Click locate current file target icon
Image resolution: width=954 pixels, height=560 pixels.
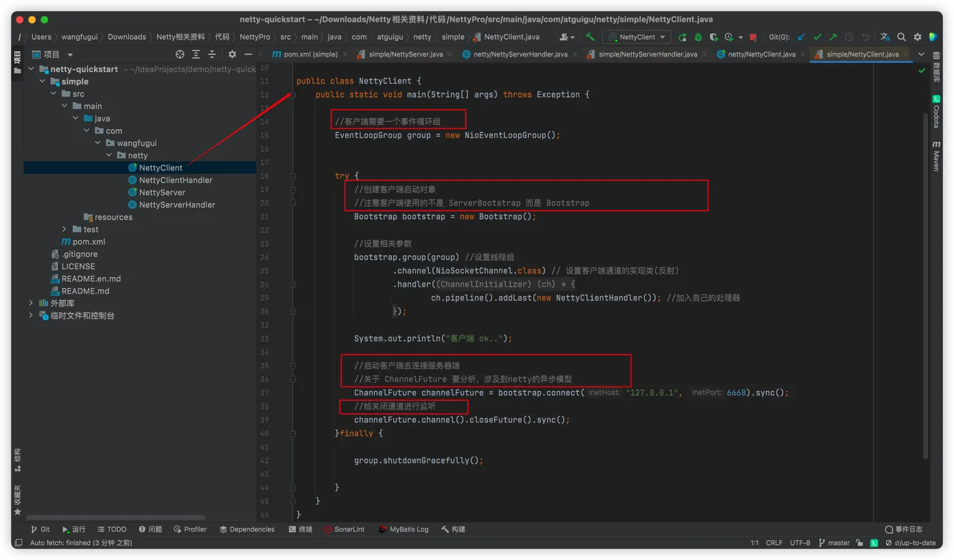click(180, 54)
